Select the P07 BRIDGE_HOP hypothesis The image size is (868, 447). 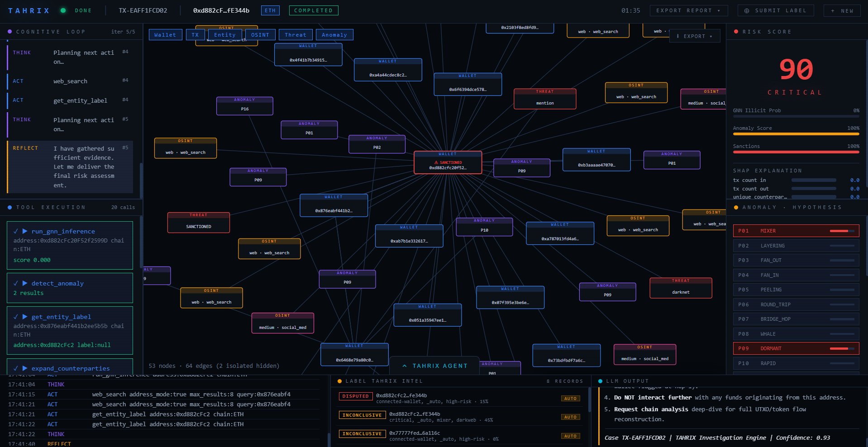(x=796, y=319)
